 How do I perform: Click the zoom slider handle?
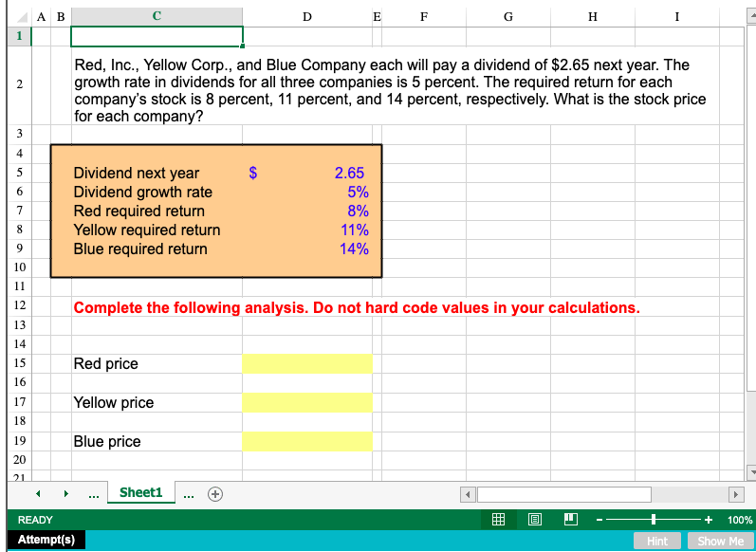(x=654, y=519)
